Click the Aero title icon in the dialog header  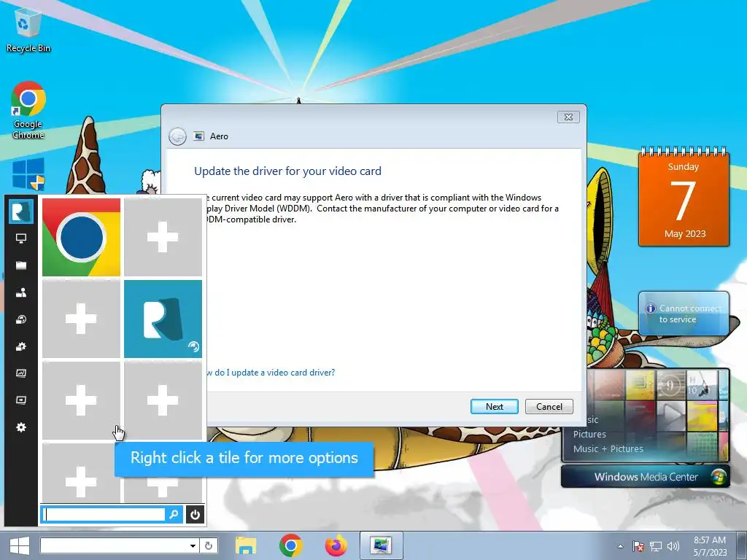tap(198, 136)
